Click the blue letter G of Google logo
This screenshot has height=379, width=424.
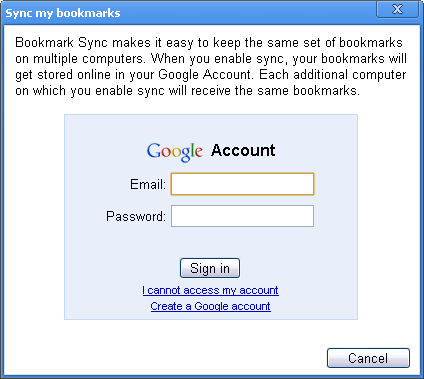tap(154, 150)
